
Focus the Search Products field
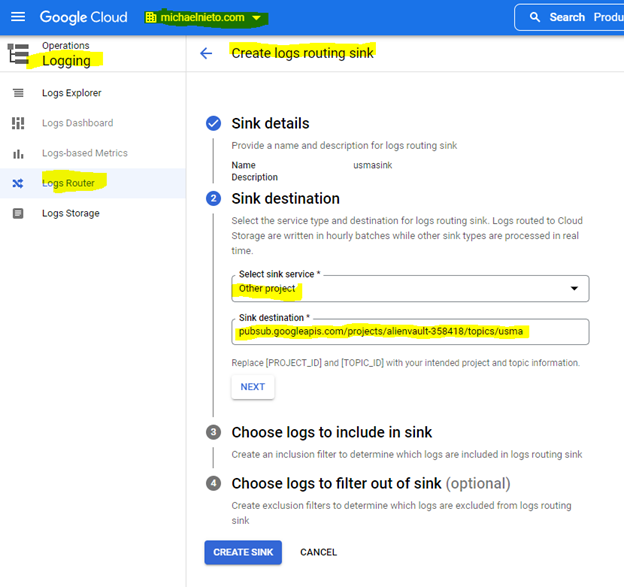tap(569, 17)
